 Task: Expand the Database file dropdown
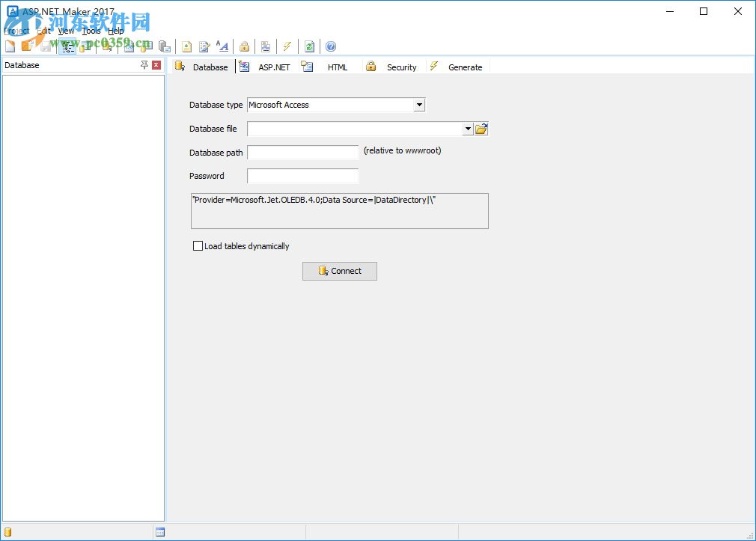click(x=468, y=128)
